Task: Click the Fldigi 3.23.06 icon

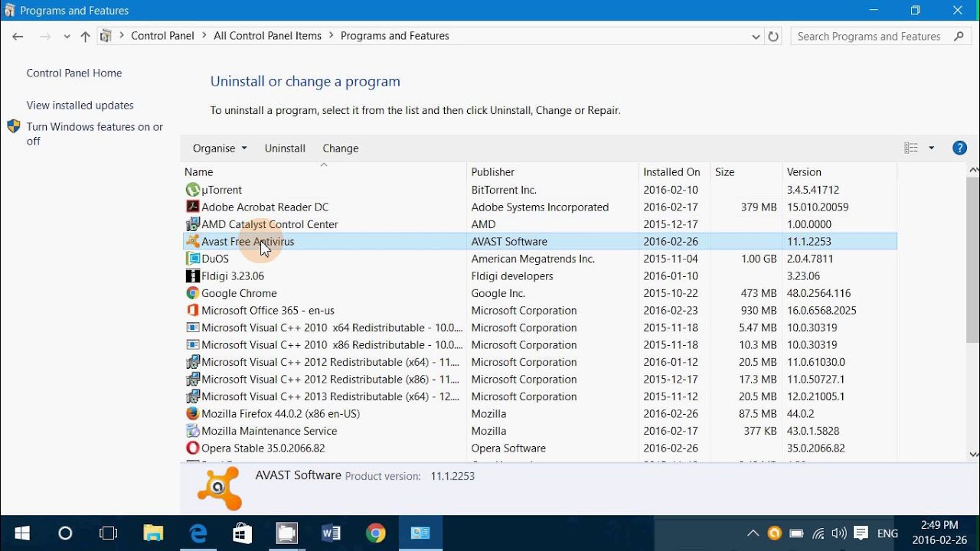Action: coord(193,275)
